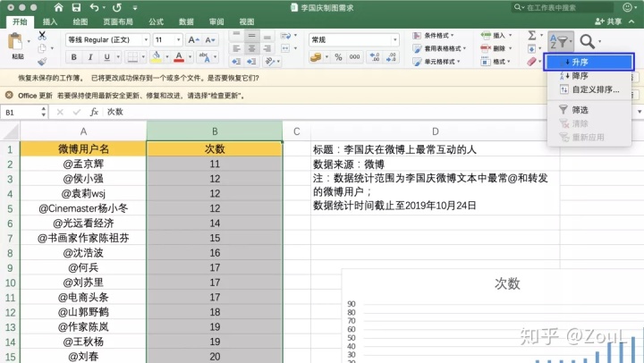Toggle Underline formatting
Screen dimensions: 644x363
[106, 57]
